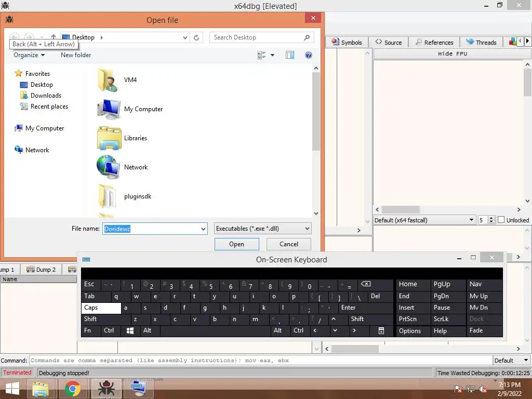Open the Windows Start button
532x399 pixels.
[x=12, y=389]
